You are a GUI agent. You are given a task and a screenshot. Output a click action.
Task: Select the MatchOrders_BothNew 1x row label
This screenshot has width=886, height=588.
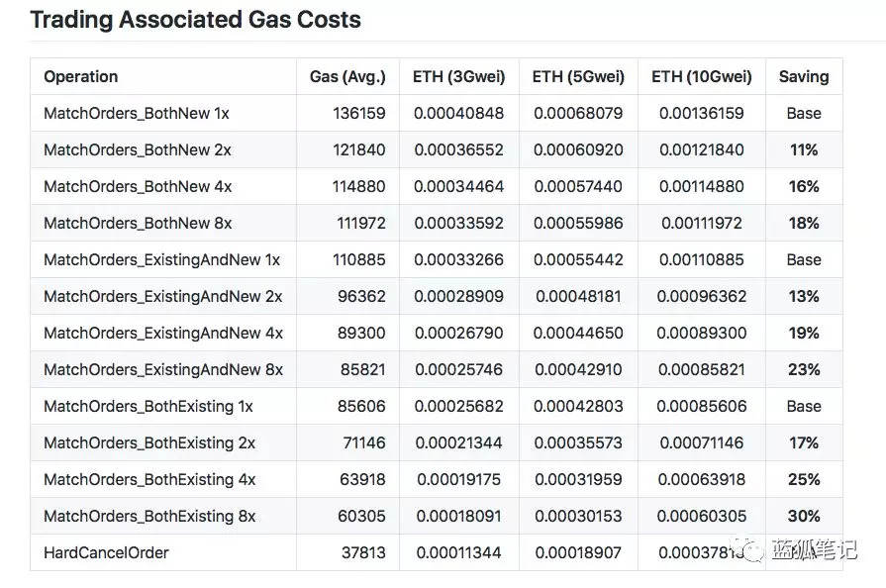pyautogui.click(x=136, y=113)
